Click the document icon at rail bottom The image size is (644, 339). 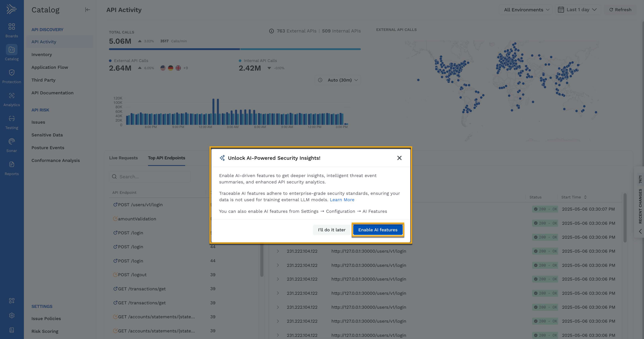click(x=12, y=330)
